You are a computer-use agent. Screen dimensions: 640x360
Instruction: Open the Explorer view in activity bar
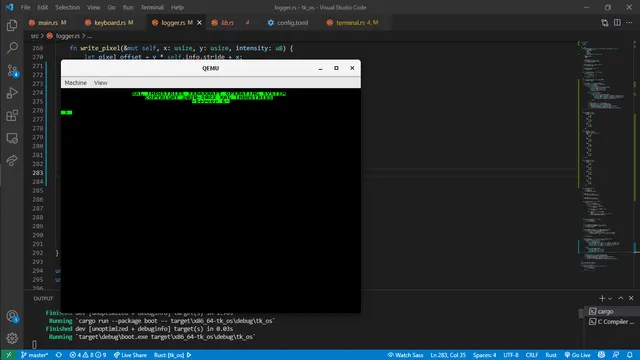coord(12,25)
